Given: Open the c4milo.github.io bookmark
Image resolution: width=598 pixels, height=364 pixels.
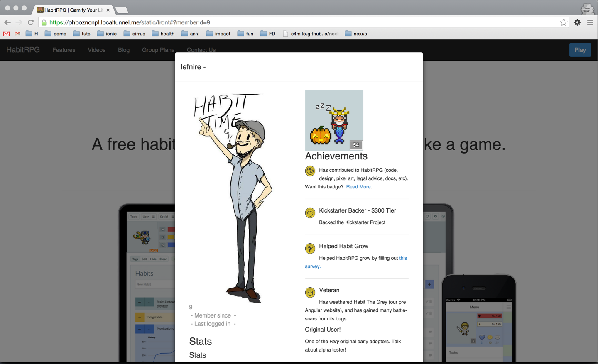Looking at the screenshot, I should [x=310, y=34].
